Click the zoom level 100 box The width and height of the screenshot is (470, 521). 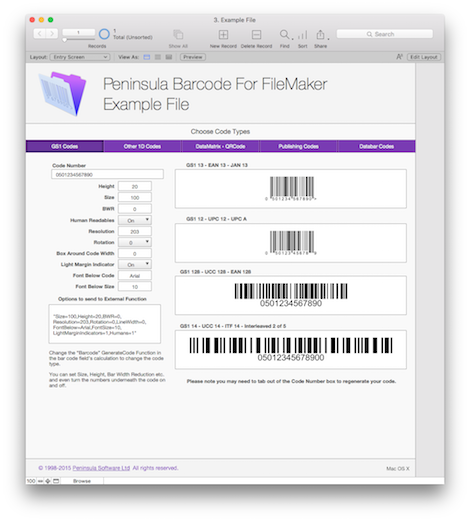pyautogui.click(x=31, y=481)
